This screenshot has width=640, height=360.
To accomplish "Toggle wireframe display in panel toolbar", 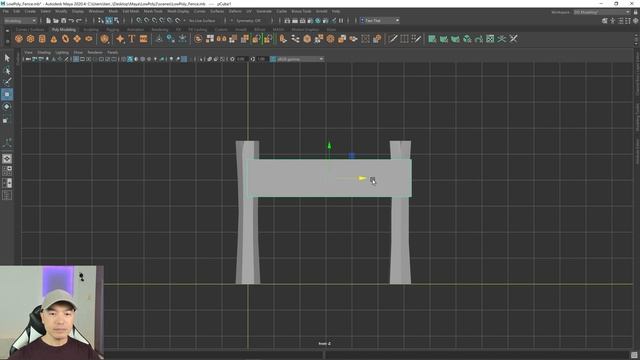I will pyautogui.click(x=124, y=59).
